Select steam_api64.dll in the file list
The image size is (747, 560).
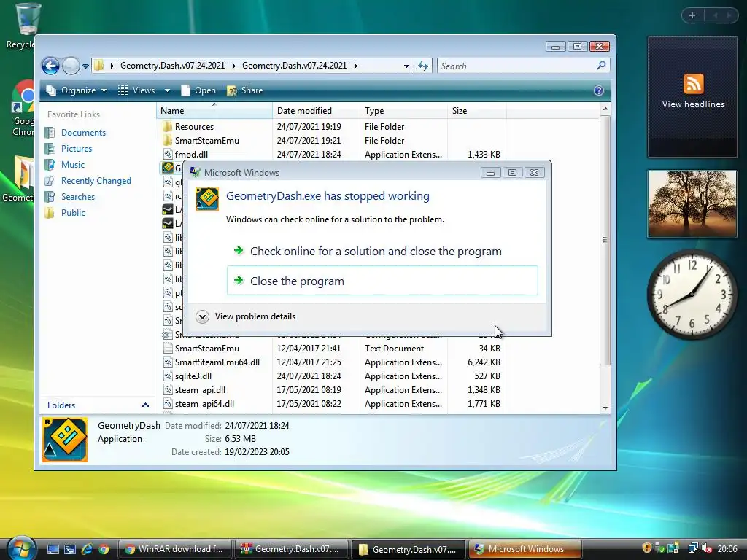coord(204,404)
